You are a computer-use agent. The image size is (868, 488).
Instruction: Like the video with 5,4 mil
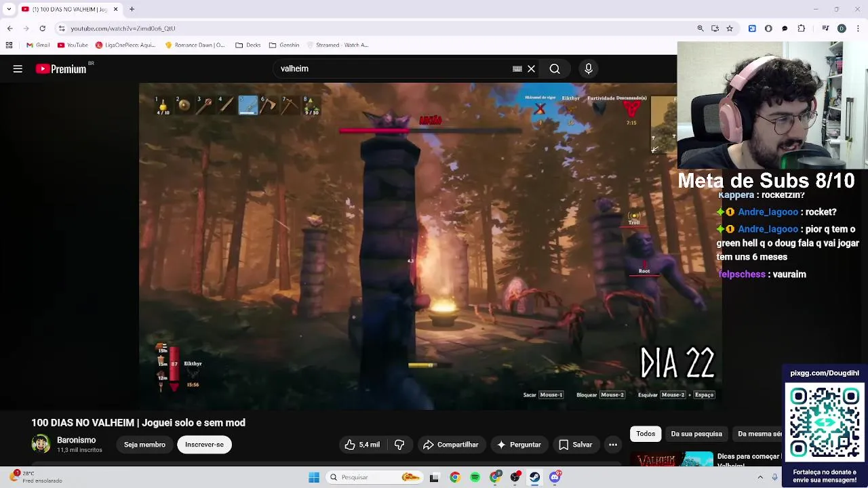tap(362, 445)
